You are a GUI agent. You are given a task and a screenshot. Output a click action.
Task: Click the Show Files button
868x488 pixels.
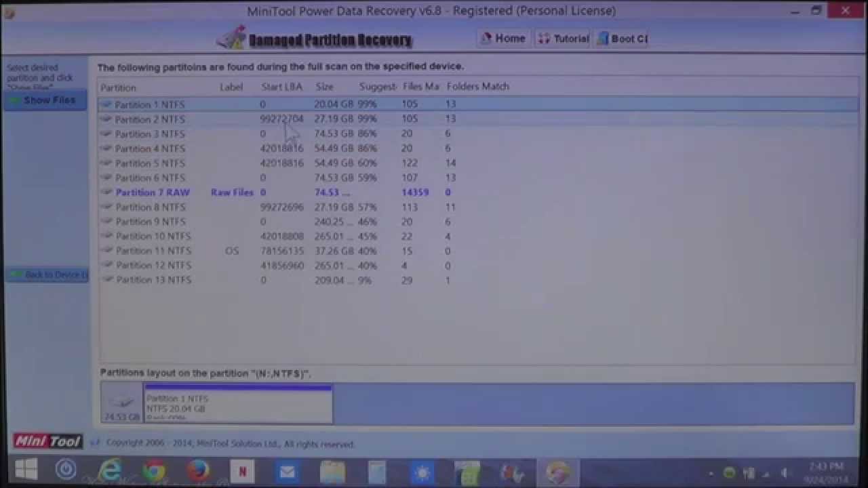point(45,100)
